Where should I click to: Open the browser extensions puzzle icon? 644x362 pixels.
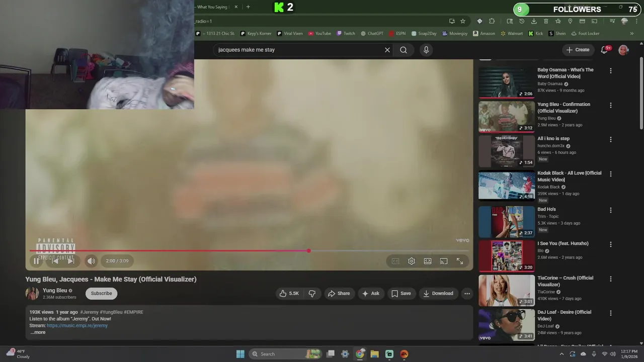tap(492, 21)
